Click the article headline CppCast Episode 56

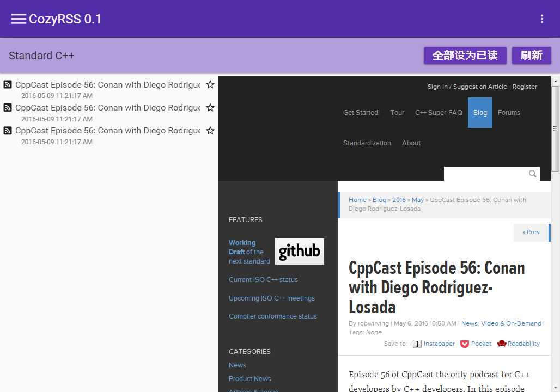tap(437, 287)
